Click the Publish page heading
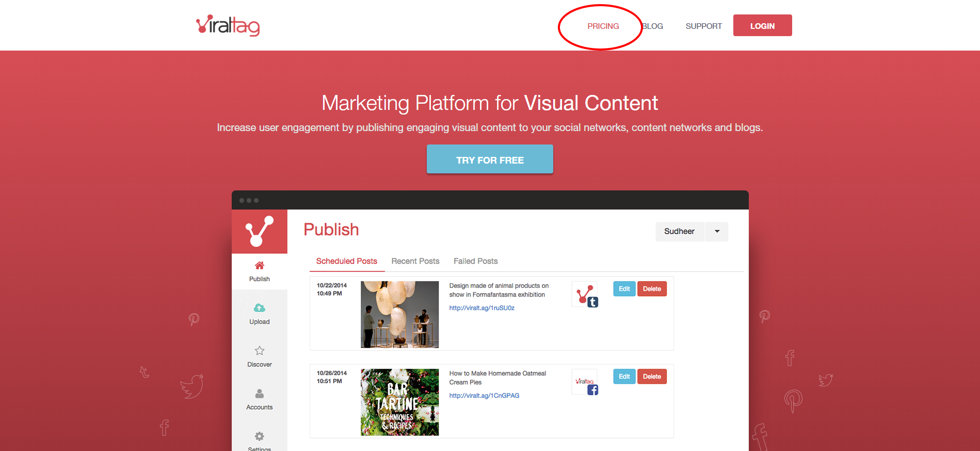Viewport: 980px width, 451px height. (331, 230)
